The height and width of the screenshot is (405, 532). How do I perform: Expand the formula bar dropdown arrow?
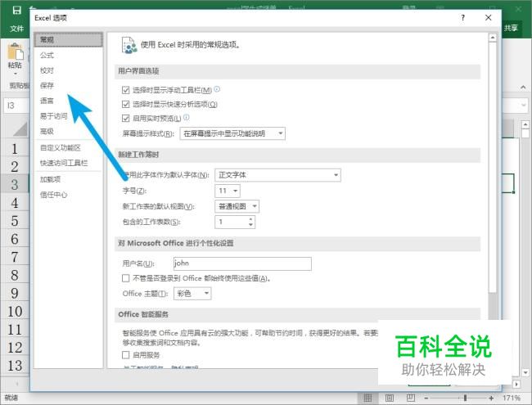tap(524, 106)
